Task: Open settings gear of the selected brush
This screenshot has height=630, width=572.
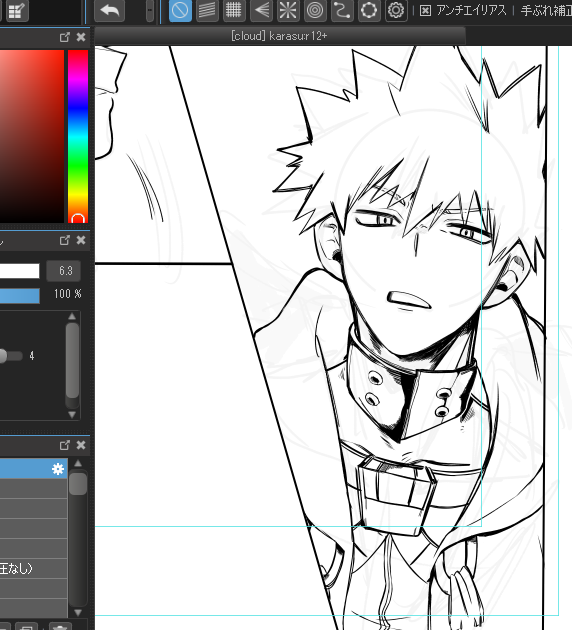Action: pyautogui.click(x=58, y=469)
